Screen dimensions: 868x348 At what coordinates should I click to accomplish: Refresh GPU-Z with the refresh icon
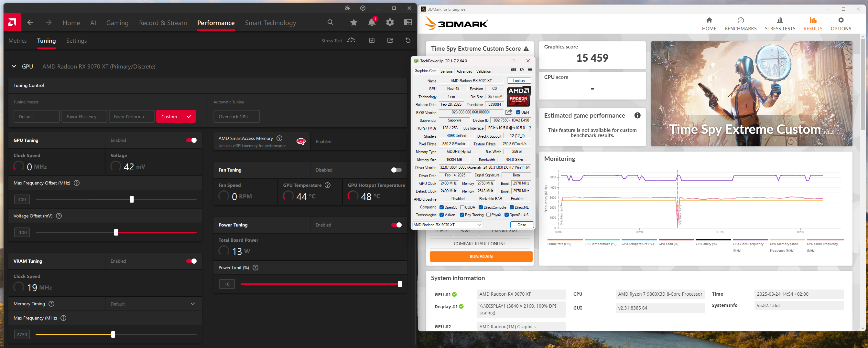click(x=522, y=70)
